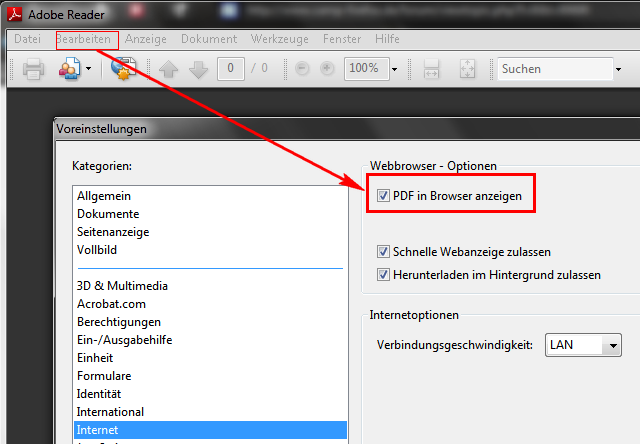Click the Suchen search field
The image size is (640, 444).
555,69
